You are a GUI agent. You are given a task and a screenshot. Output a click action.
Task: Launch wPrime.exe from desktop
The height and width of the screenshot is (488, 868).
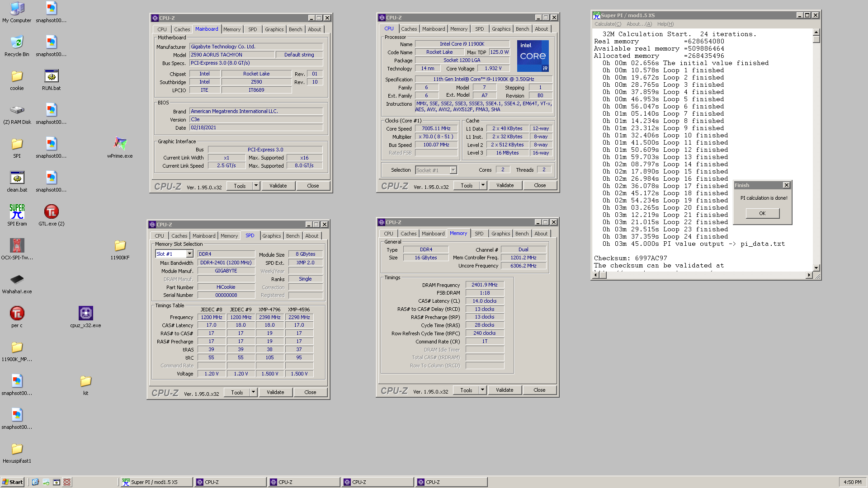(120, 148)
